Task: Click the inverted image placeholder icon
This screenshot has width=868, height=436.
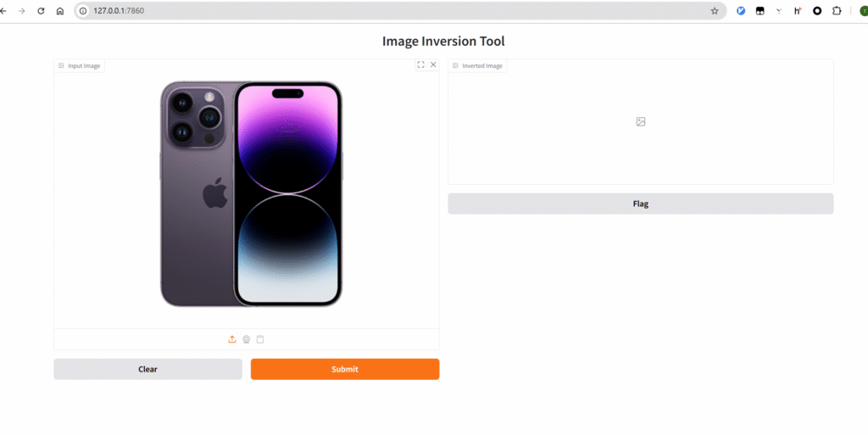Action: click(x=641, y=121)
